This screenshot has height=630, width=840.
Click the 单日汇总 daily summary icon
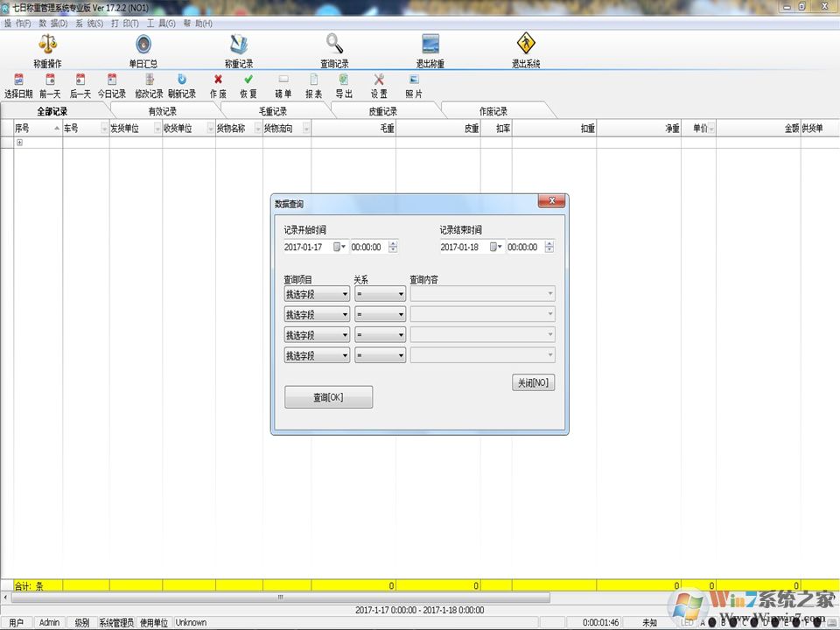(x=143, y=45)
